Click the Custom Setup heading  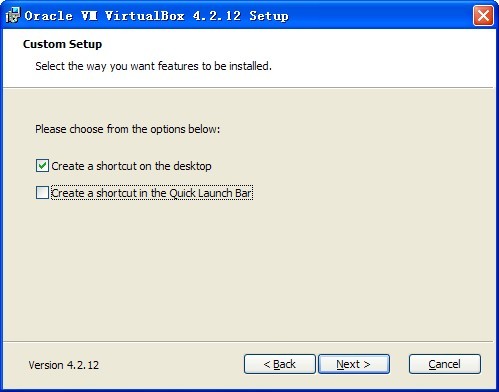tap(62, 44)
